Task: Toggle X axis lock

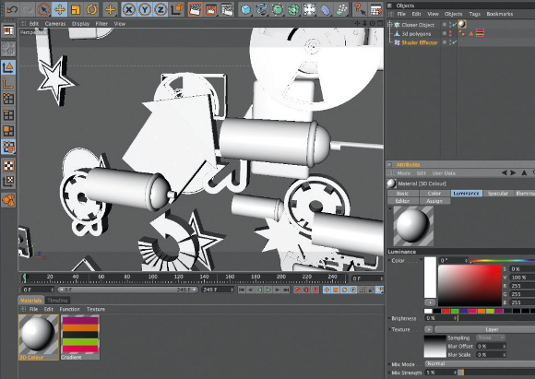Action: tap(129, 9)
